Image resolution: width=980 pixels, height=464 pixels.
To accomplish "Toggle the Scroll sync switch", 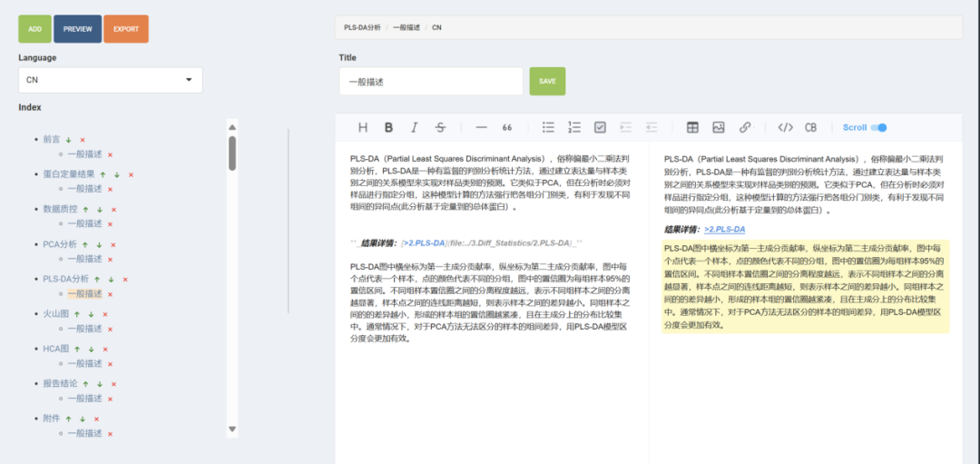I will [x=878, y=127].
